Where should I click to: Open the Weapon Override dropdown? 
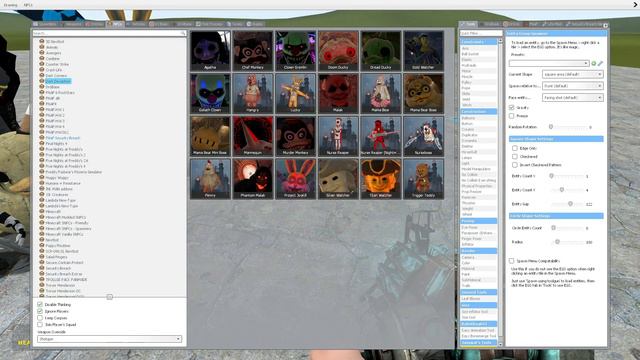[x=109, y=339]
